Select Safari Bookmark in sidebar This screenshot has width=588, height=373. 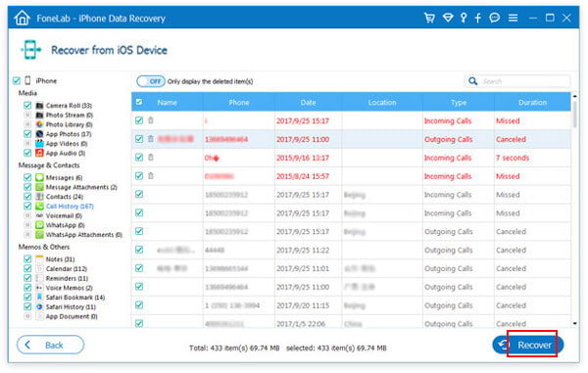[x=75, y=298]
